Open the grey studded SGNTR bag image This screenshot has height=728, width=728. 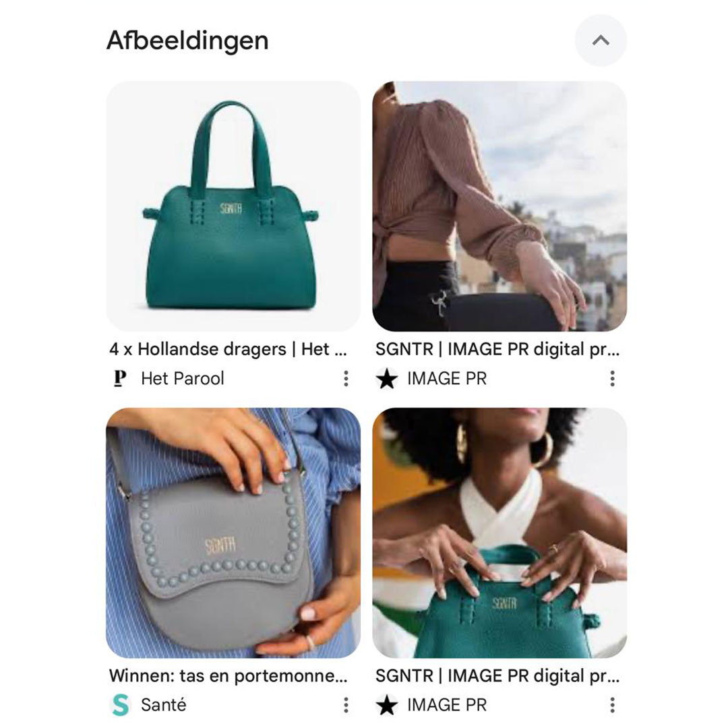(233, 533)
